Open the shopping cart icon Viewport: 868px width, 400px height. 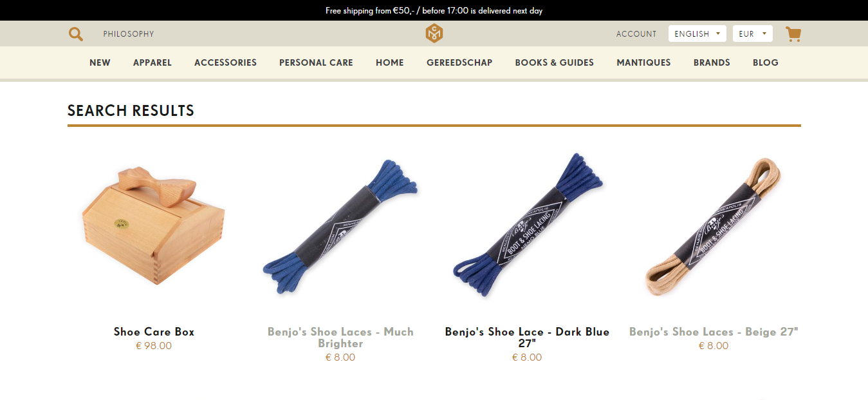pos(793,33)
